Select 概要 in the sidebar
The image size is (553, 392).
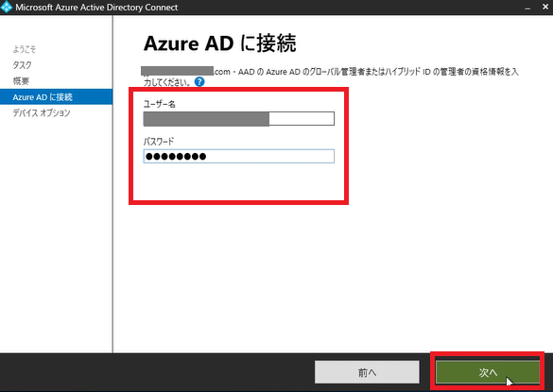(x=21, y=81)
